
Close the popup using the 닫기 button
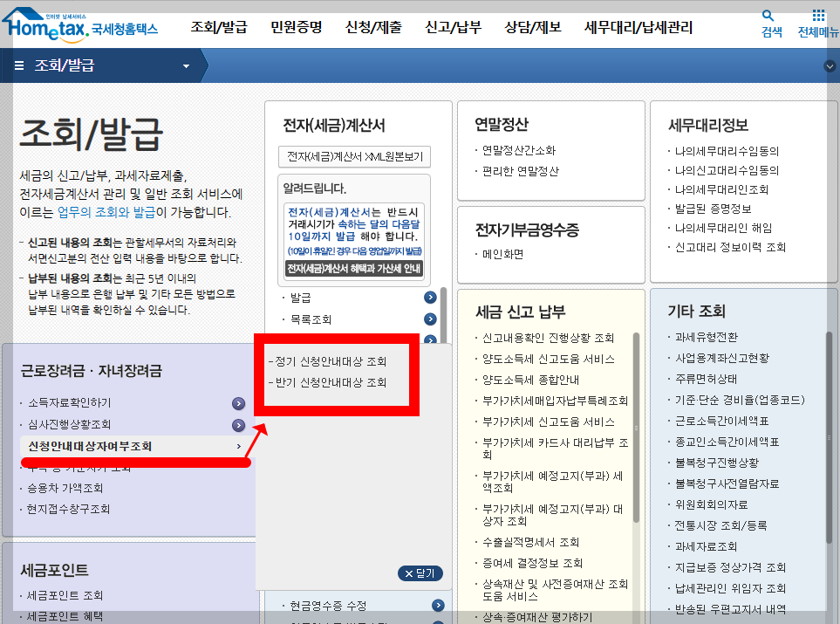tap(420, 573)
